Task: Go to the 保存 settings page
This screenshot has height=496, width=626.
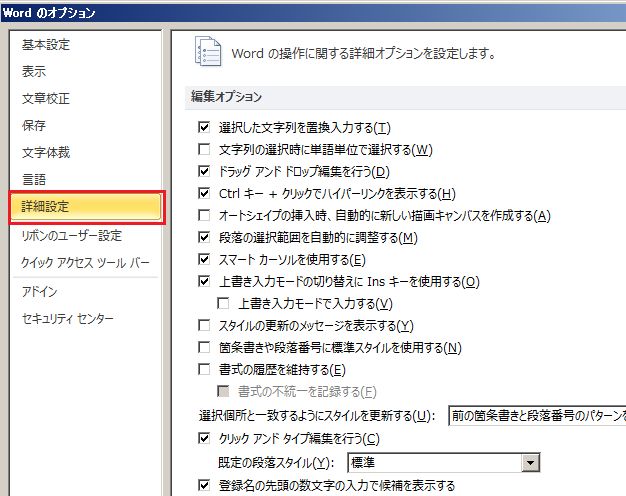Action: click(34, 125)
